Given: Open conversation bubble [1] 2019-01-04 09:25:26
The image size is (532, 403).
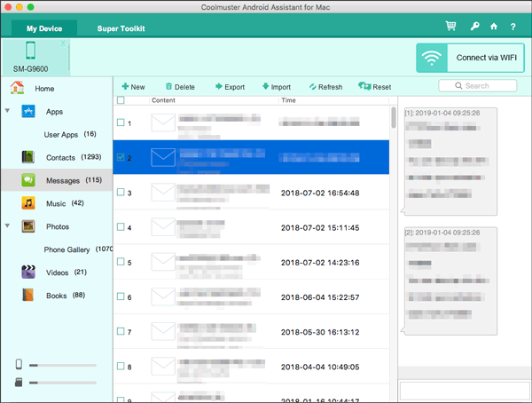Looking at the screenshot, I should click(450, 162).
